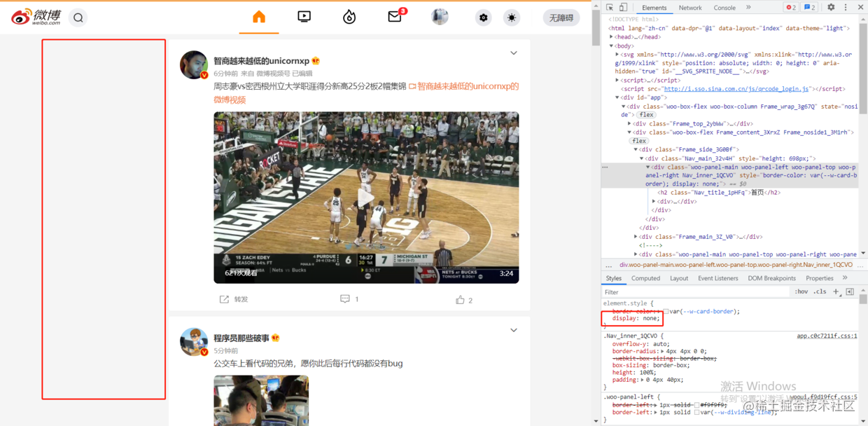The width and height of the screenshot is (868, 426).
Task: Open the hot trending flame icon
Action: pyautogui.click(x=349, y=18)
